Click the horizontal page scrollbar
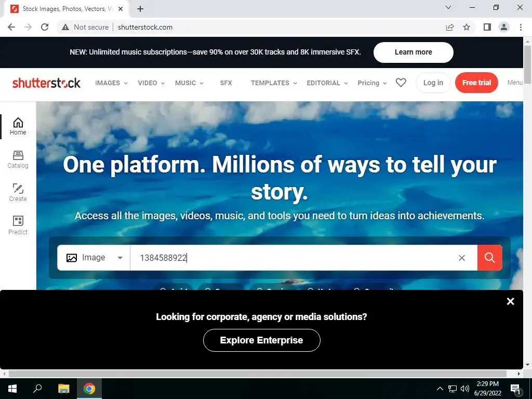Viewport: 532px width, 399px height. [258, 374]
